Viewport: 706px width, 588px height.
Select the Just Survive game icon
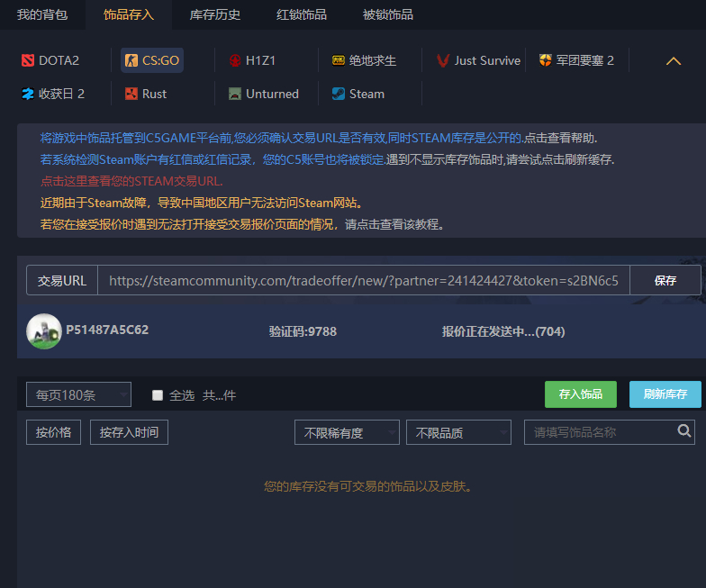tap(443, 60)
